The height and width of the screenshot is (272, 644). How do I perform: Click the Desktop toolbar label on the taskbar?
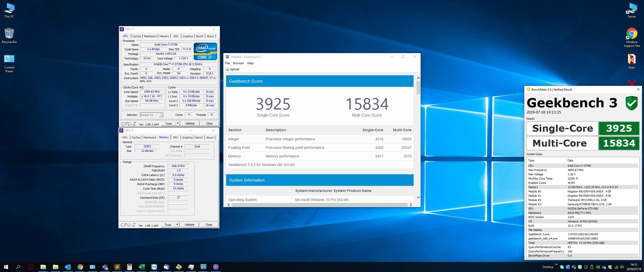pos(548,267)
